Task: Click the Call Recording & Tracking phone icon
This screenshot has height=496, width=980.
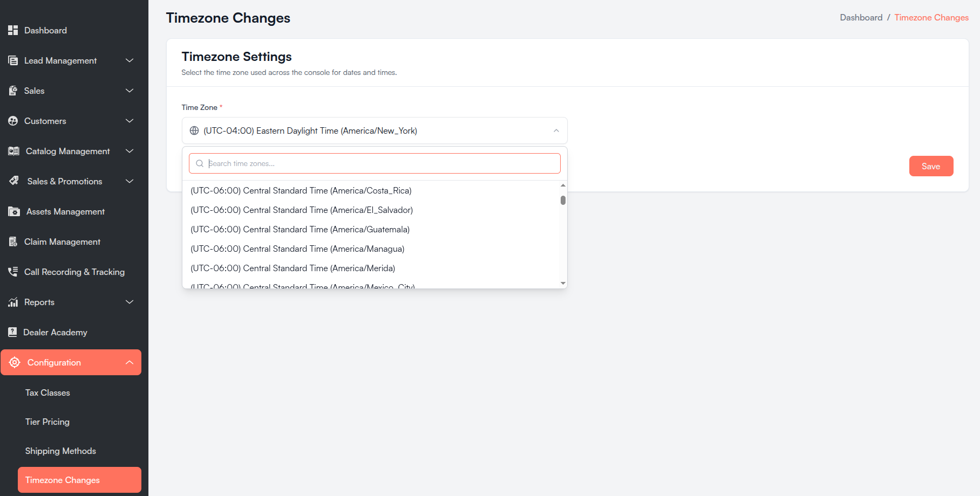Action: coord(13,272)
